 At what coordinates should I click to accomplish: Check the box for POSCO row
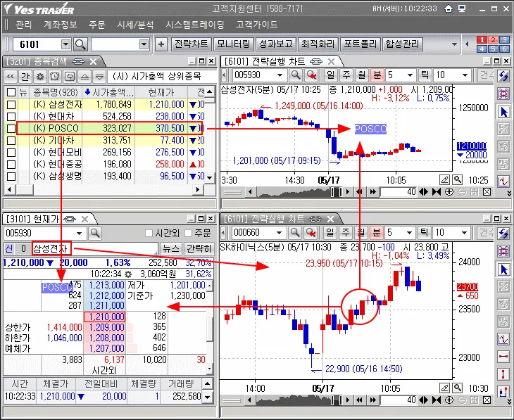pos(11,129)
